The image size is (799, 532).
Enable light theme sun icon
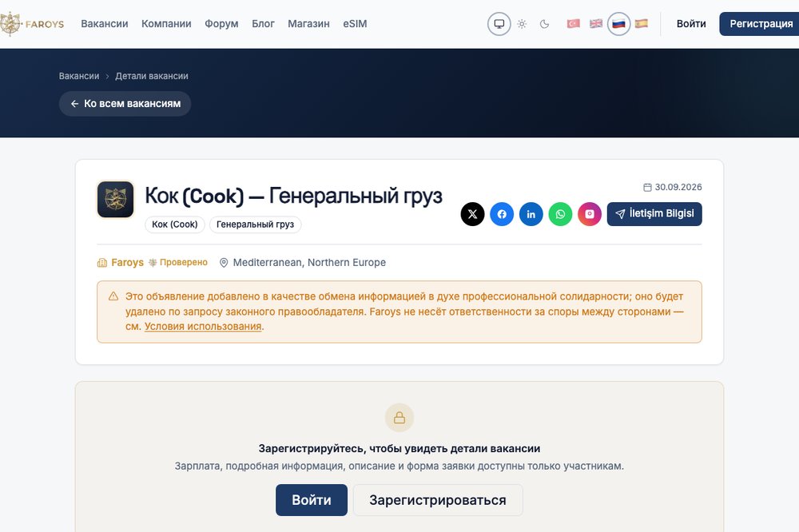[522, 24]
